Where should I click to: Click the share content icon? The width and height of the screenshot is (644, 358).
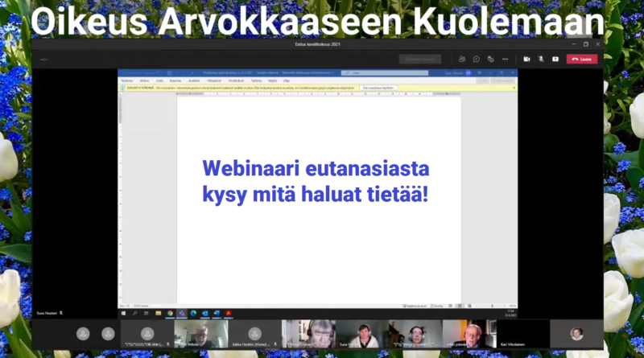tap(555, 59)
